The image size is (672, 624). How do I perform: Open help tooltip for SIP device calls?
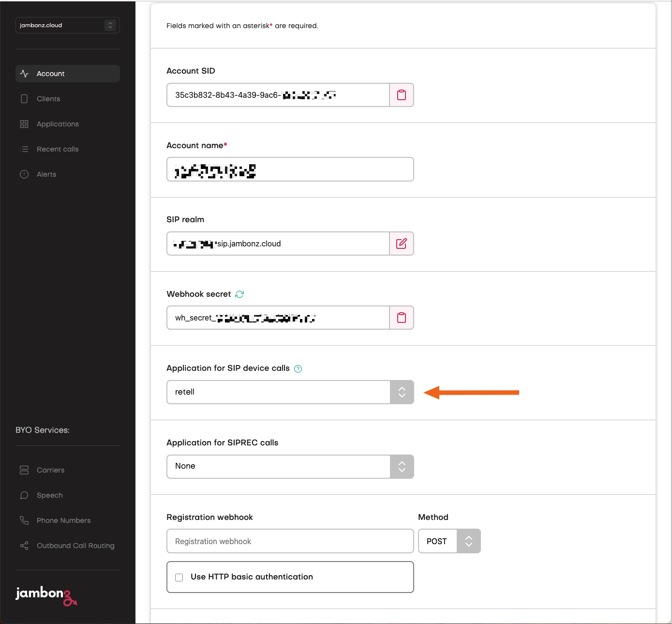[x=298, y=368]
